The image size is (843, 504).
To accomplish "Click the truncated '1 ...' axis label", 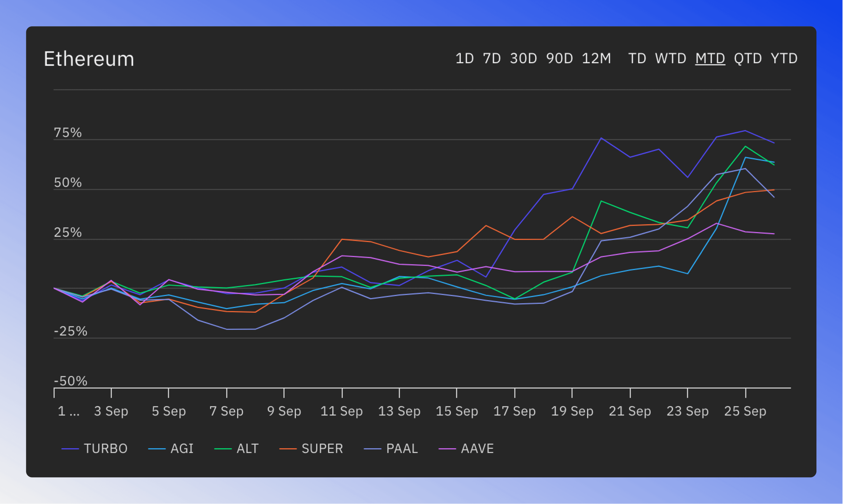I will point(69,411).
